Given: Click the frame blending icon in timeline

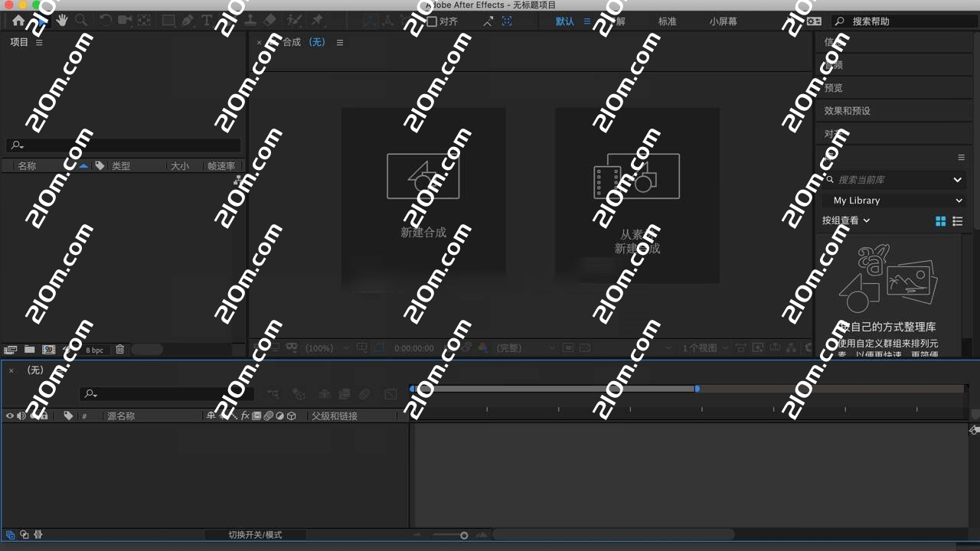Looking at the screenshot, I should point(345,394).
